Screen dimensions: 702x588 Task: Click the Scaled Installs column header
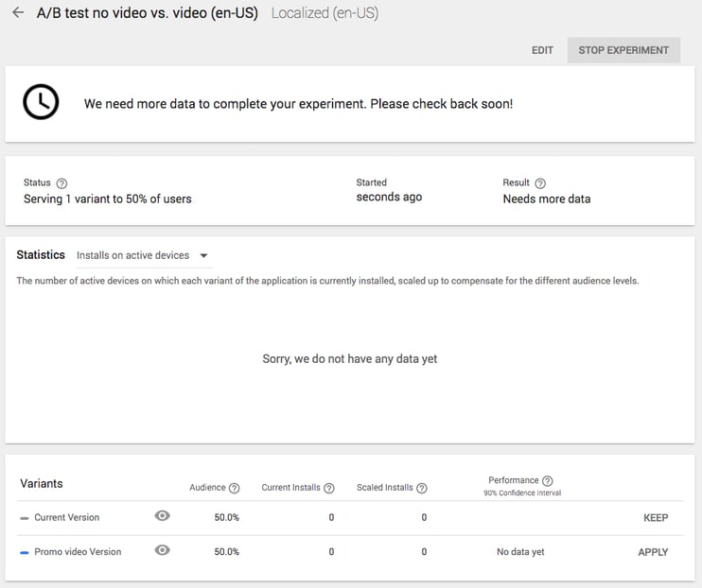click(384, 487)
